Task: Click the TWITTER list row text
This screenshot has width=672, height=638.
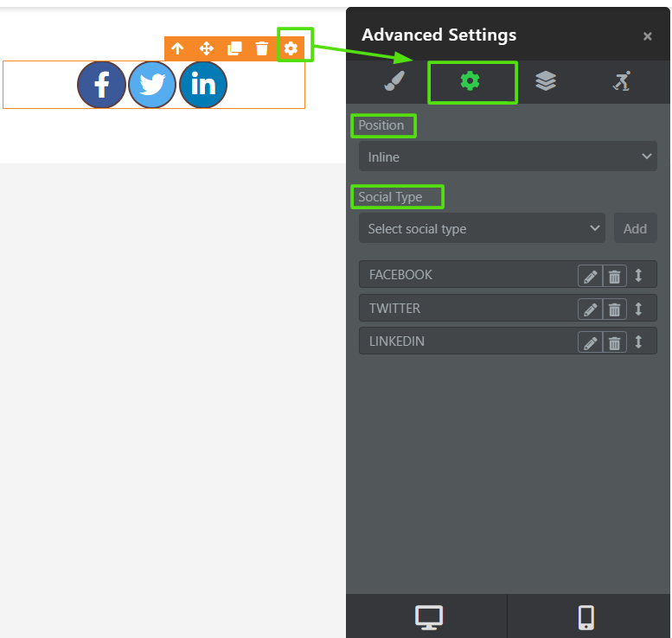Action: click(394, 308)
